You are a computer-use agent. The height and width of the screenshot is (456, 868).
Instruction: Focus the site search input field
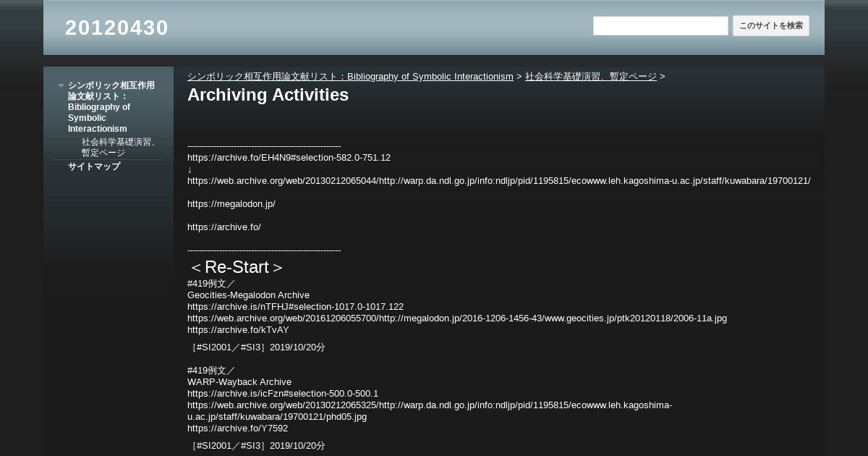tap(660, 26)
